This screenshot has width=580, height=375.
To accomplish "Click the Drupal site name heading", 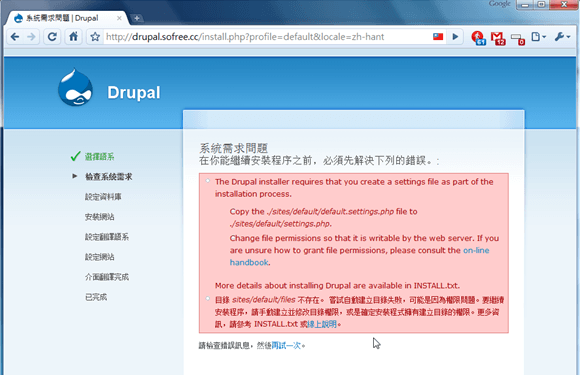I will coord(134,92).
